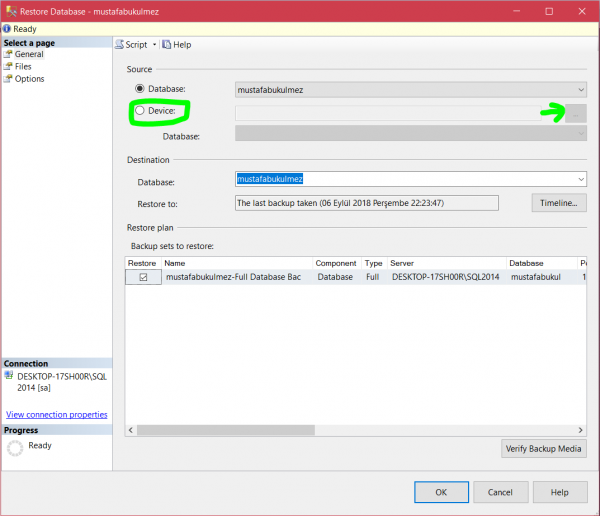Click the Restore to field

(367, 203)
